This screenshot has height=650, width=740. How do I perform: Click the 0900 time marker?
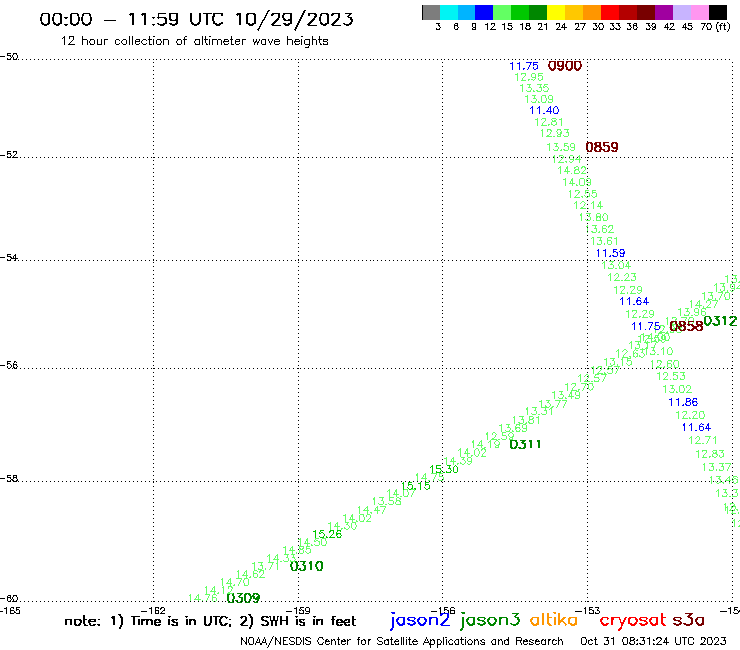(565, 66)
